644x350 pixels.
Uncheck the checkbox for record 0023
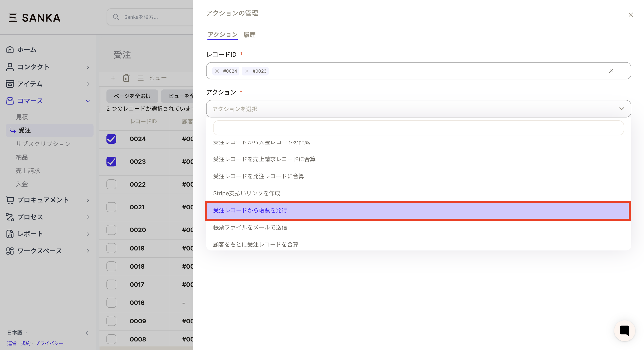[x=111, y=161]
